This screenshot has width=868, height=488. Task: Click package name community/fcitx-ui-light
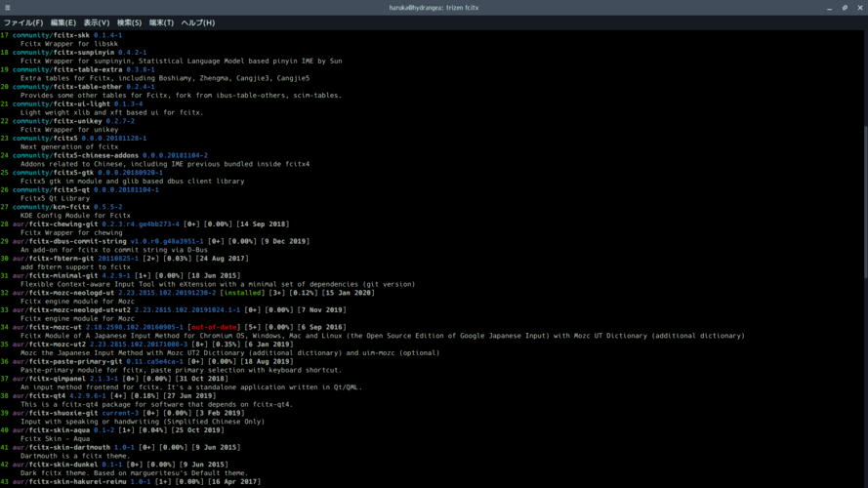pos(62,104)
